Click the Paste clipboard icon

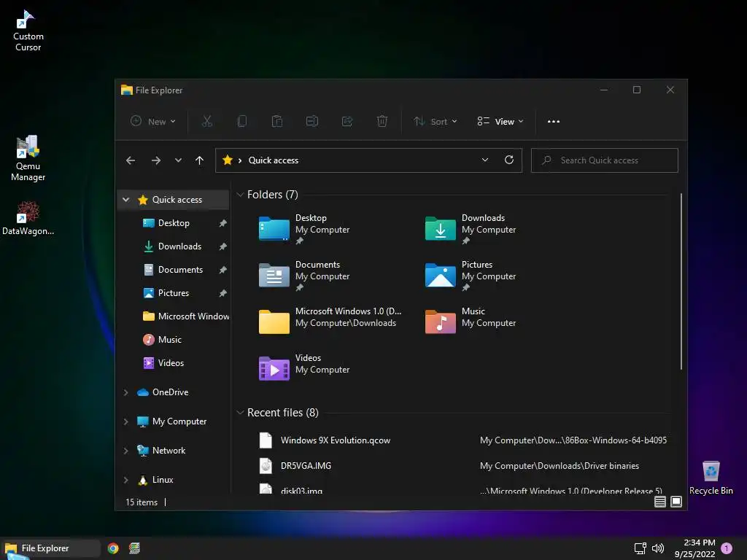pos(276,122)
